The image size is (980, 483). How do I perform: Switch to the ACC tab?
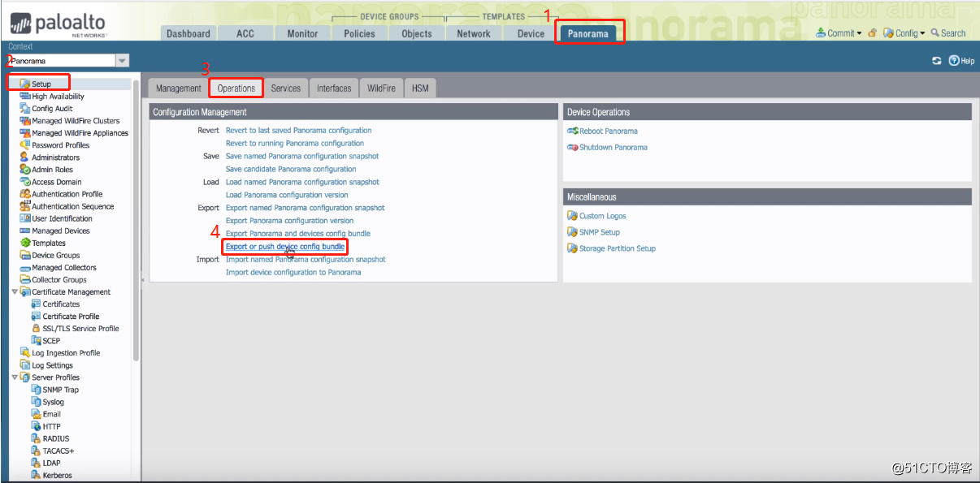pos(245,33)
